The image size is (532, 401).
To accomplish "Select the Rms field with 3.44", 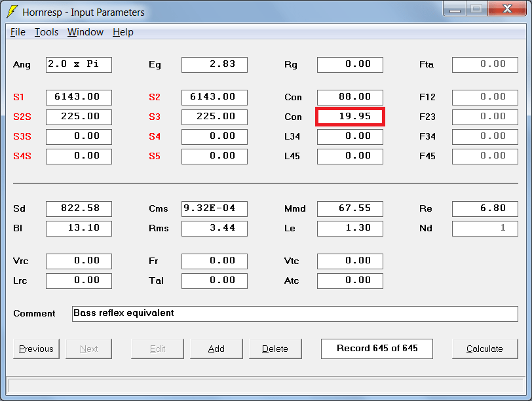I will click(214, 229).
